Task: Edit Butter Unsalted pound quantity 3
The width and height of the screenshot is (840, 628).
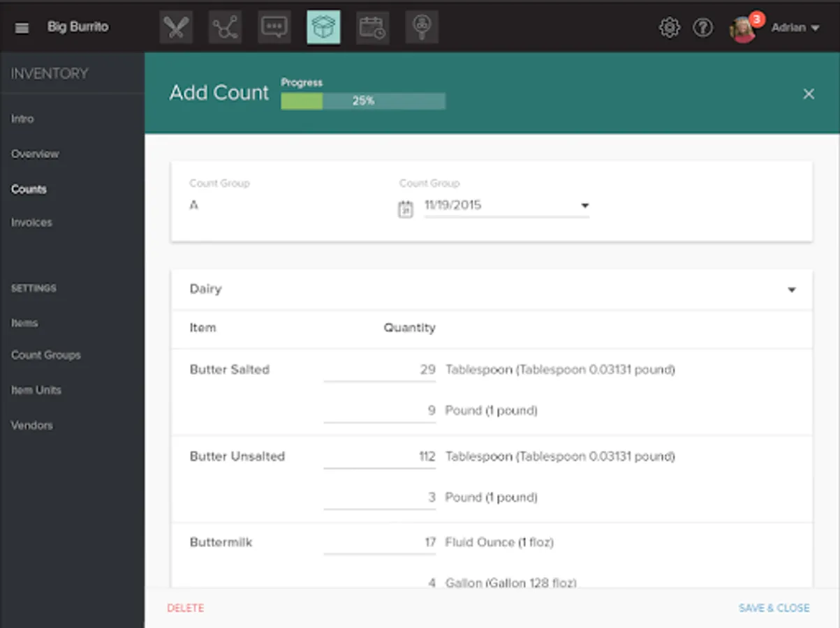Action: [x=380, y=498]
